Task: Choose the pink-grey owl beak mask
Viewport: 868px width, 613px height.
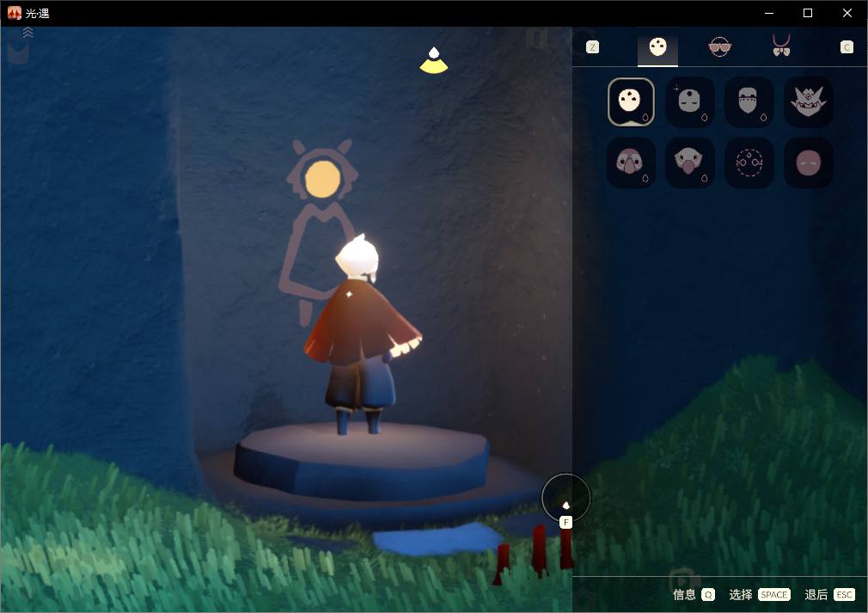Action: [631, 162]
